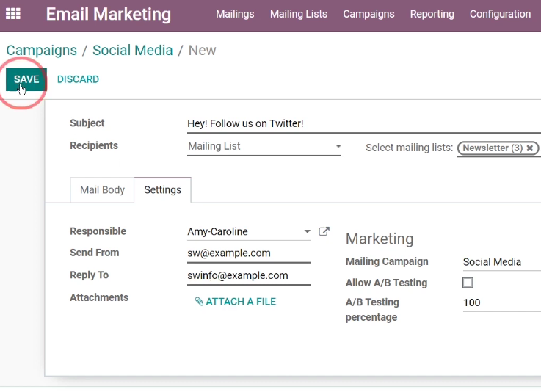Click the paperclip attach icon
This screenshot has width=541, height=392.
[199, 302]
